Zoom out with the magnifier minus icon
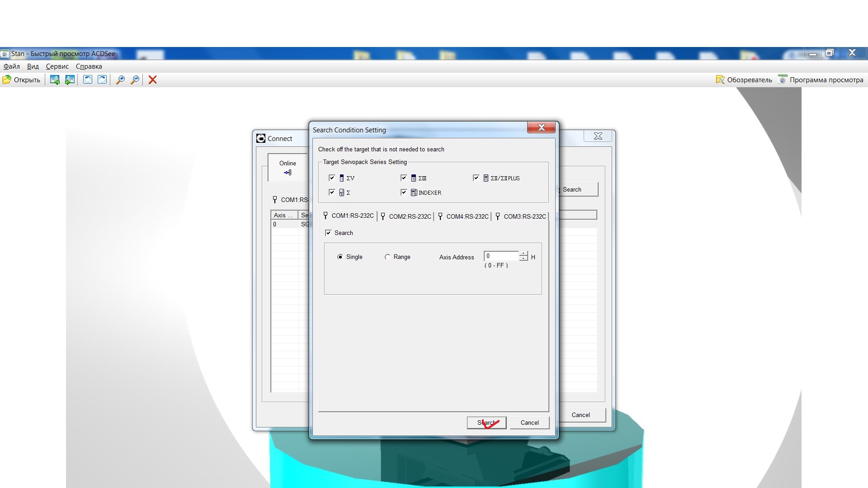Screen dimensions: 868x488 click(x=135, y=80)
